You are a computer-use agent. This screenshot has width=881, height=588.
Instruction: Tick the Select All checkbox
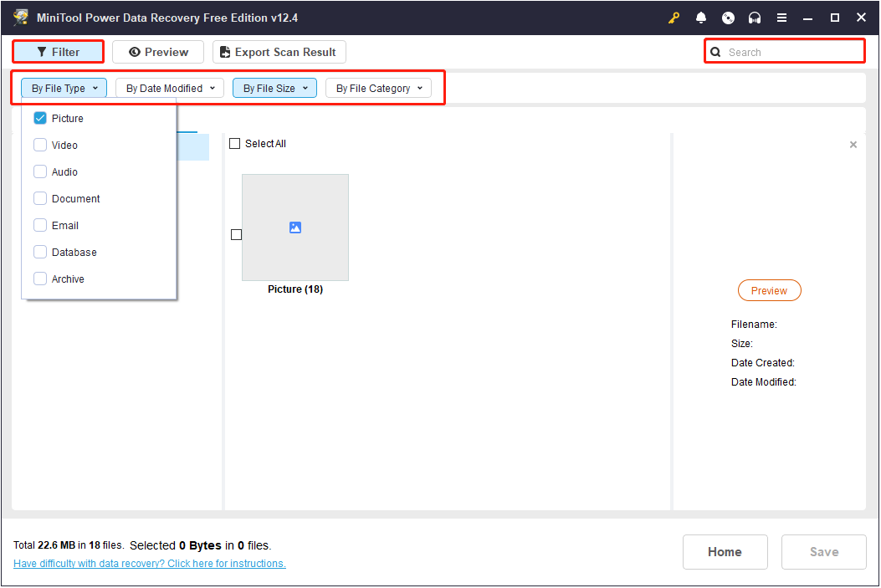(235, 144)
